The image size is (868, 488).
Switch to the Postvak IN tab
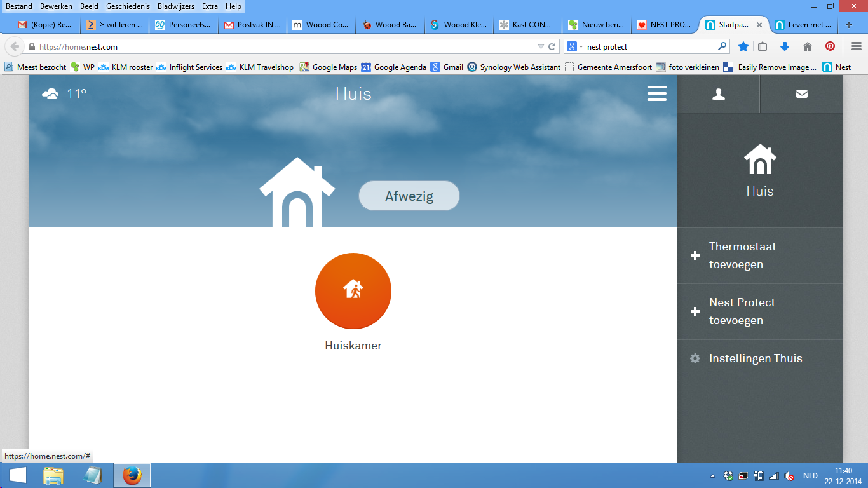(252, 25)
